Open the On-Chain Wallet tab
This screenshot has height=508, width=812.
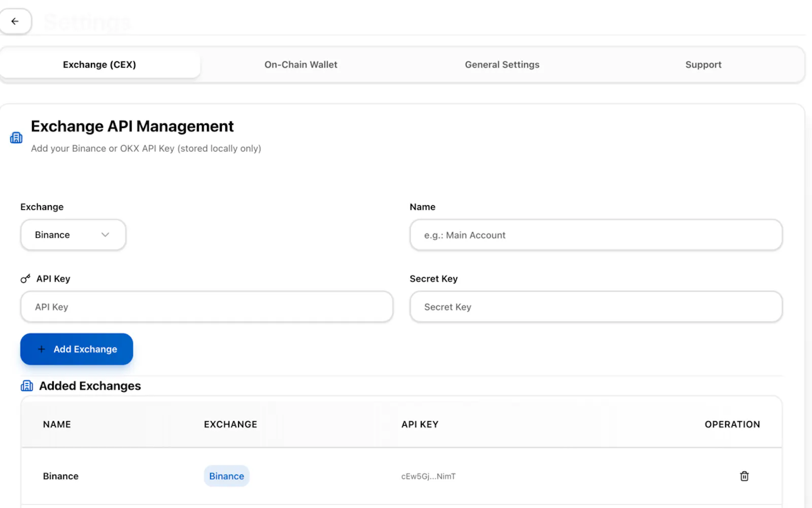click(301, 65)
